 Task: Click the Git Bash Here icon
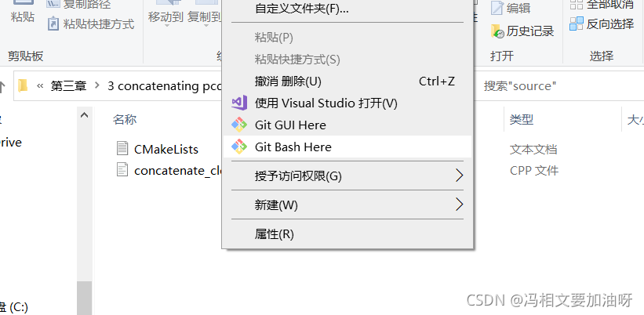click(239, 147)
